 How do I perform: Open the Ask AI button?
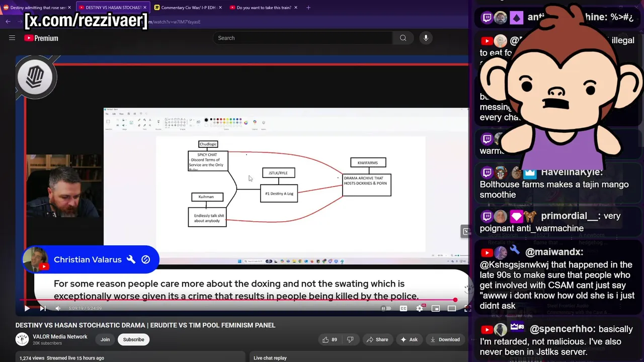[409, 339]
